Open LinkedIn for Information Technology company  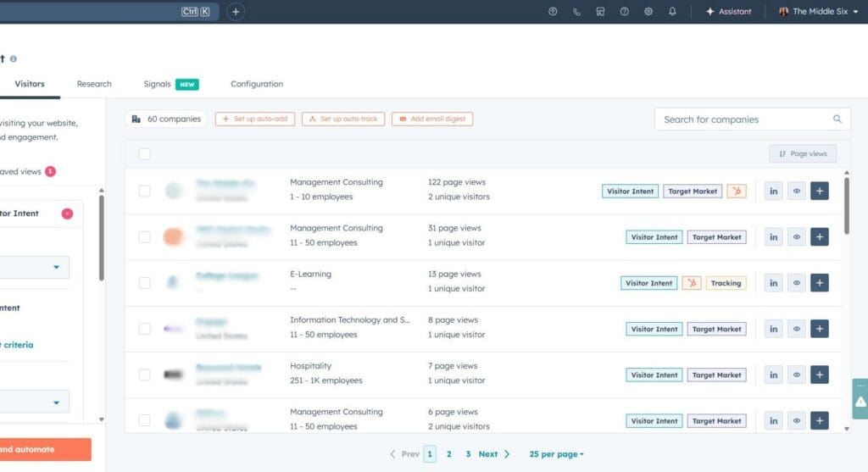(x=773, y=329)
